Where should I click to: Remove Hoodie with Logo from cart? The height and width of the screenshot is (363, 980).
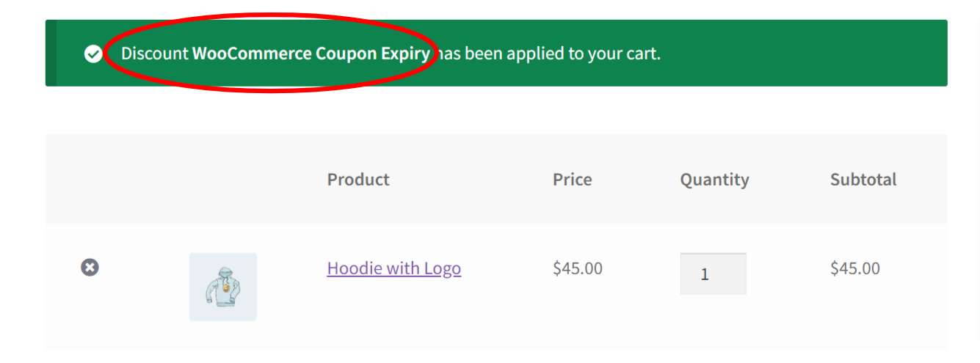point(90,268)
